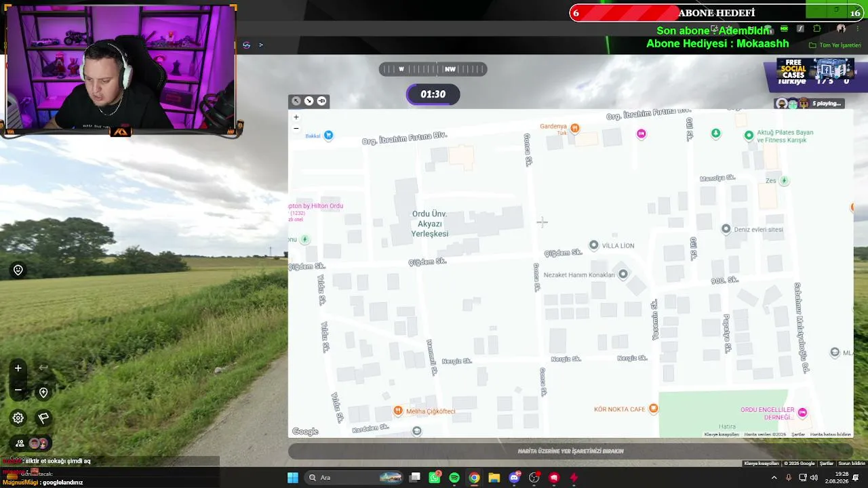The width and height of the screenshot is (868, 488).
Task: Click the KÖR NOKTA CAFE marker
Action: point(653,408)
